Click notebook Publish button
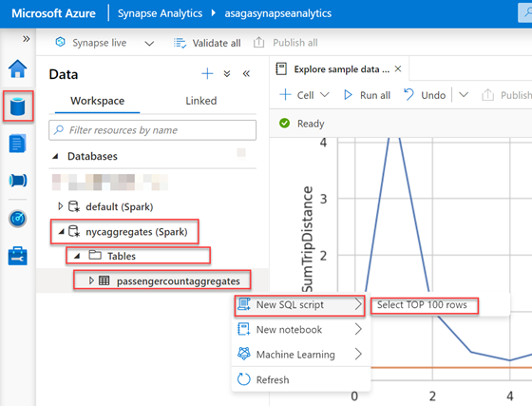 point(507,95)
